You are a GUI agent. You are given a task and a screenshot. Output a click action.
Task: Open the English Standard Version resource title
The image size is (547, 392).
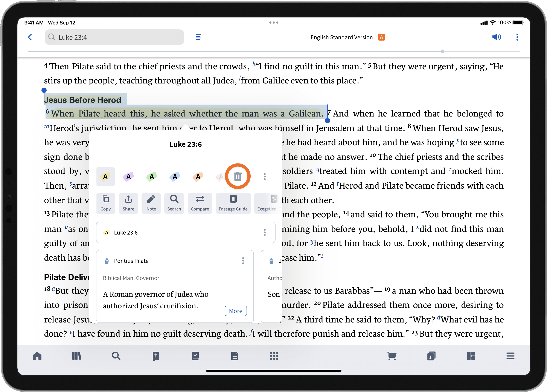(341, 37)
